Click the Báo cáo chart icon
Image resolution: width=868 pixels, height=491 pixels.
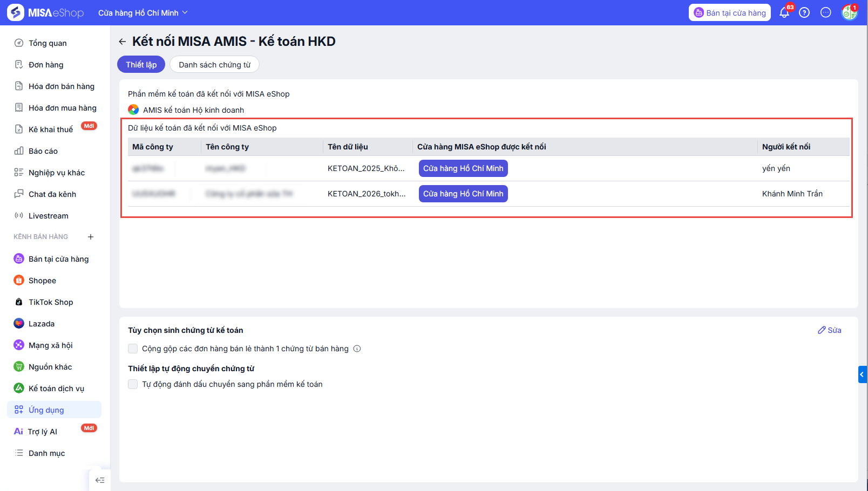click(19, 151)
